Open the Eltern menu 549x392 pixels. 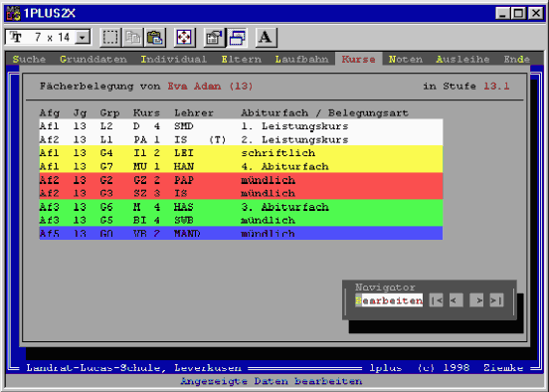click(242, 60)
